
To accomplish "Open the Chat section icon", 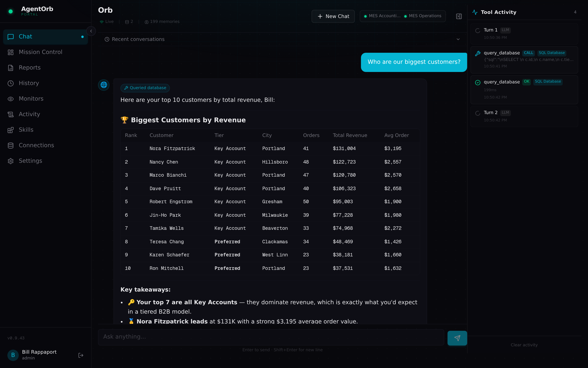I will (x=10, y=37).
